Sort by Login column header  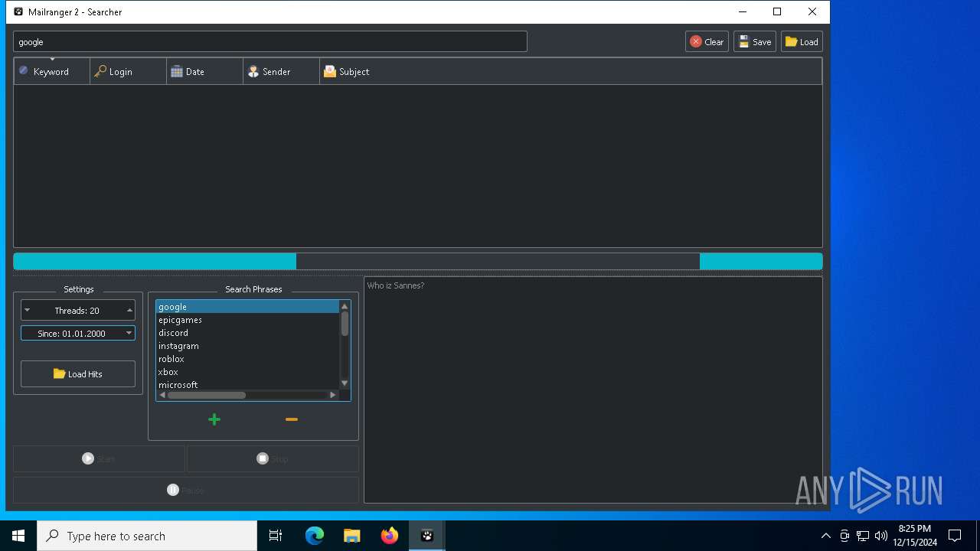[x=129, y=71]
